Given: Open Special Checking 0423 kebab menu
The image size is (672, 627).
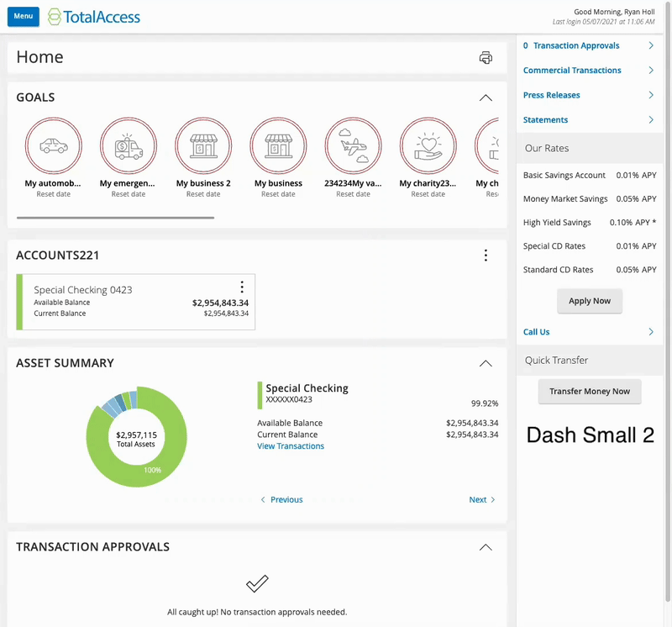Looking at the screenshot, I should (242, 287).
